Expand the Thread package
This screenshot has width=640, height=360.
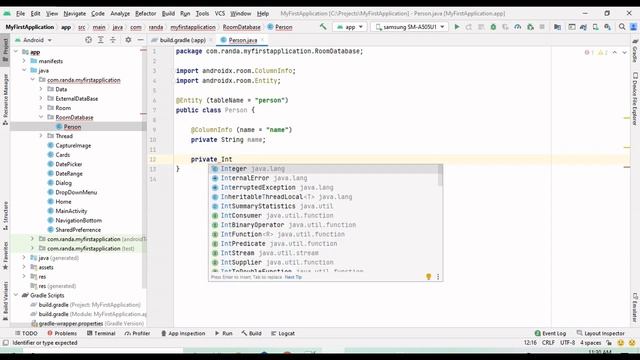tap(41, 136)
